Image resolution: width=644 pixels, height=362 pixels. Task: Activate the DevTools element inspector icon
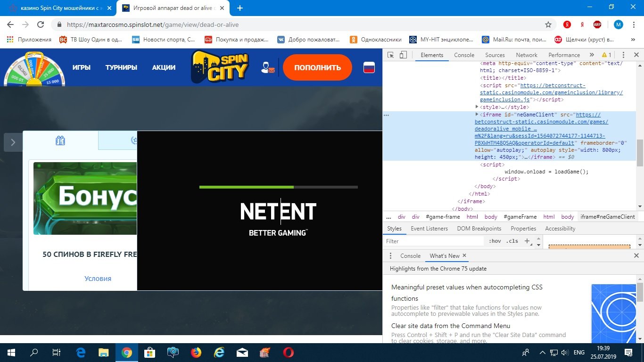point(390,55)
